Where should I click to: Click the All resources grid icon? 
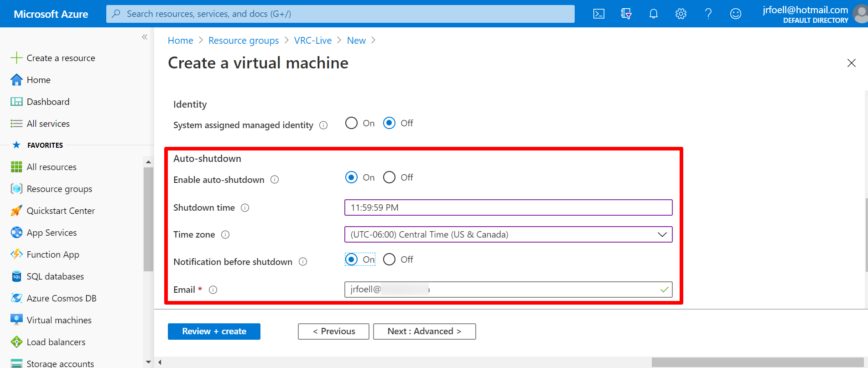(x=16, y=167)
